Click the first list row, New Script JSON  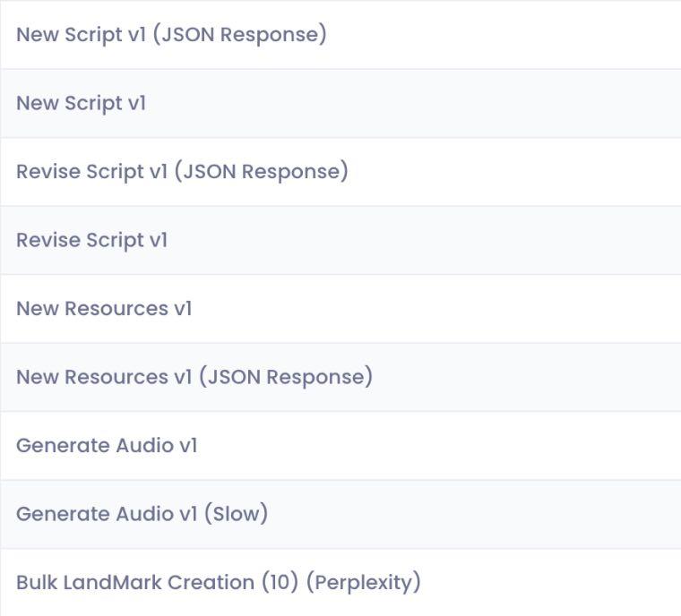[171, 35]
